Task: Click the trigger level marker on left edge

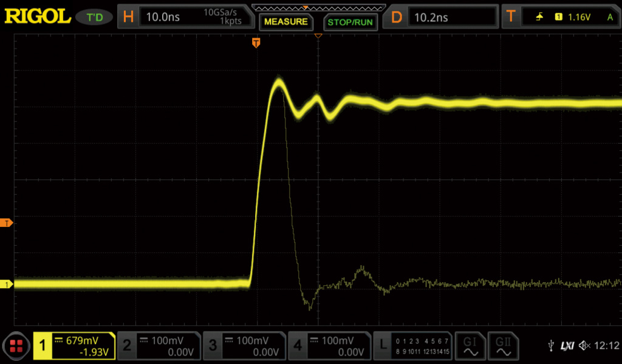Action: [x=7, y=223]
